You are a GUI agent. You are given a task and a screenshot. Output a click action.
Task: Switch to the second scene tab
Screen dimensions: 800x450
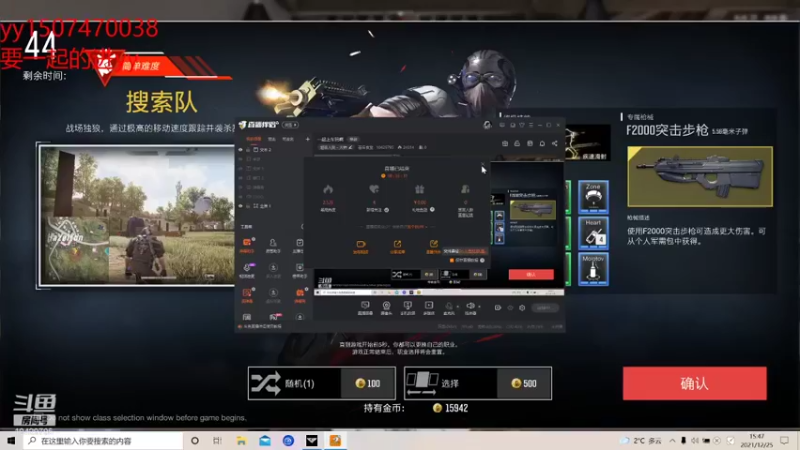click(x=272, y=139)
